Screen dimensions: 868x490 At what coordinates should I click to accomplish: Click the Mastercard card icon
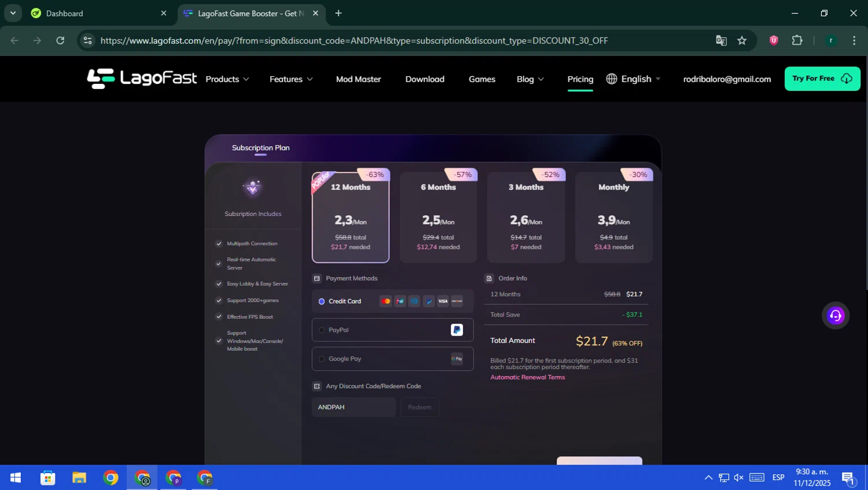coord(386,301)
